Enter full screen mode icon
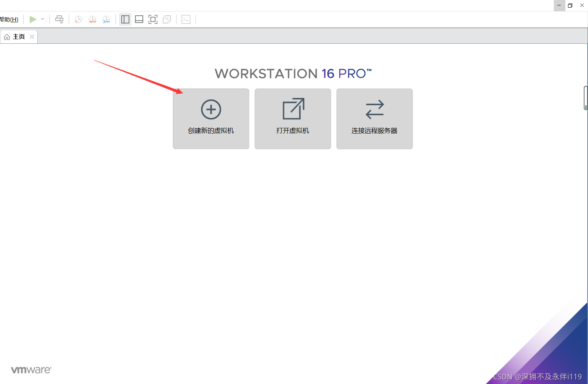 point(153,19)
